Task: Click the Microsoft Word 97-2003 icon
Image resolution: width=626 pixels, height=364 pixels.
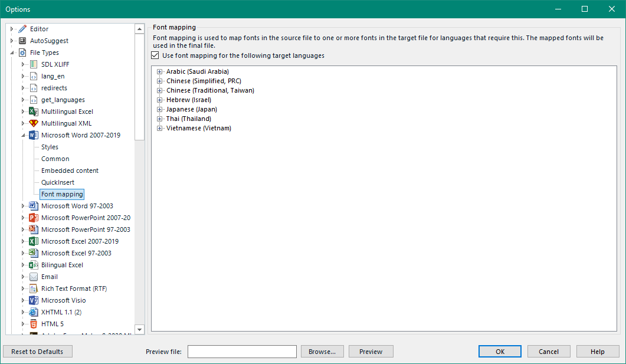Action: [34, 206]
